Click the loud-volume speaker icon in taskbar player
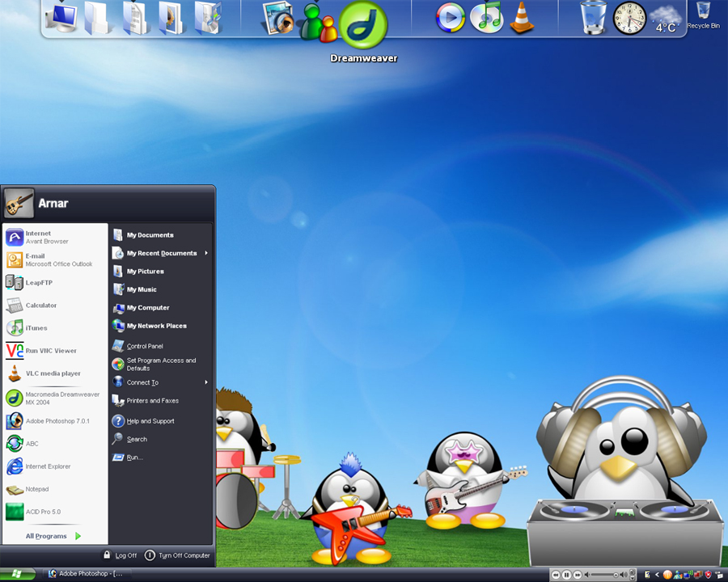This screenshot has height=582, width=728. point(624,575)
